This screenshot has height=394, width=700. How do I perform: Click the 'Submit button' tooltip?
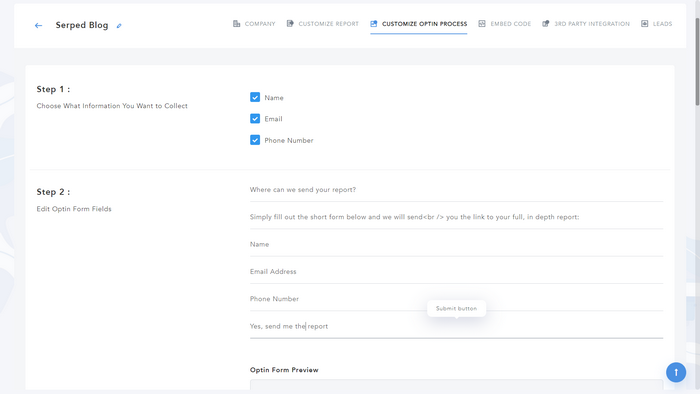point(456,308)
